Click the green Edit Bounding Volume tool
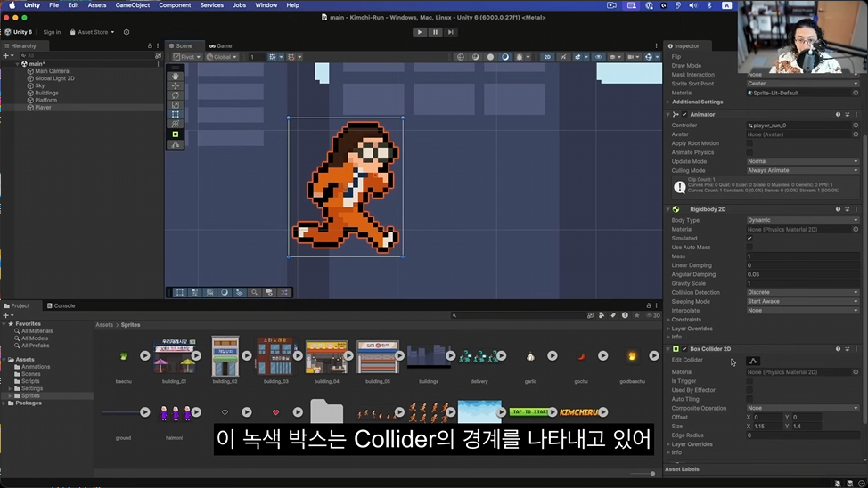 pyautogui.click(x=176, y=134)
